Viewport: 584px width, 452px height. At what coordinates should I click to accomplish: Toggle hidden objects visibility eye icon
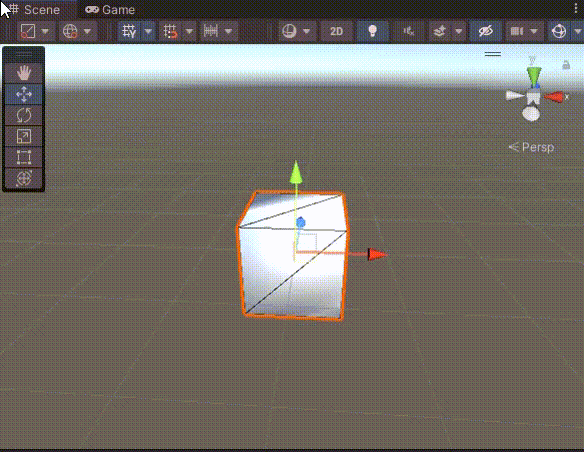[x=486, y=31]
